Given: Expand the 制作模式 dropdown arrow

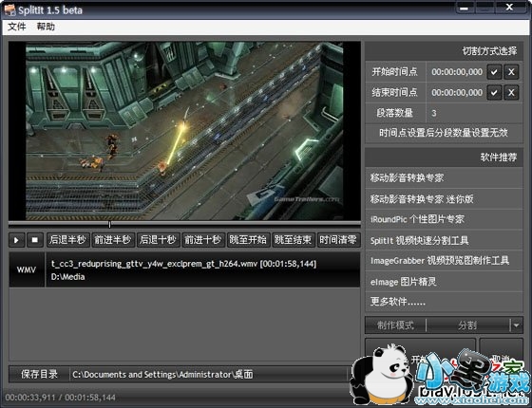Looking at the screenshot, I should click(x=516, y=325).
